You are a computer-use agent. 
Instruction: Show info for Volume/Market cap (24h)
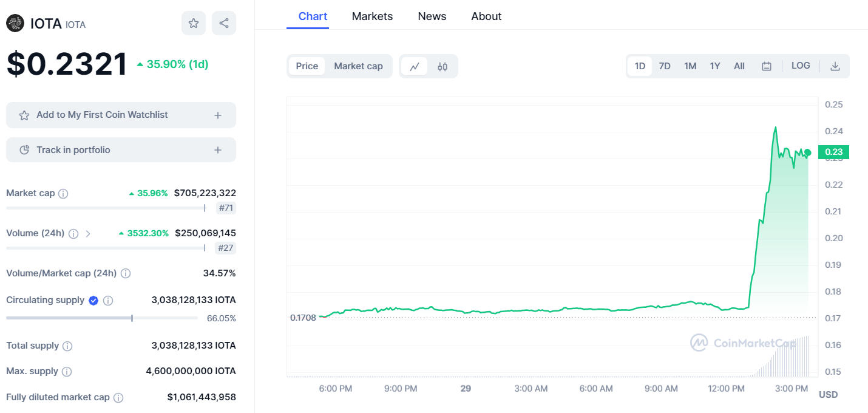[x=126, y=273]
